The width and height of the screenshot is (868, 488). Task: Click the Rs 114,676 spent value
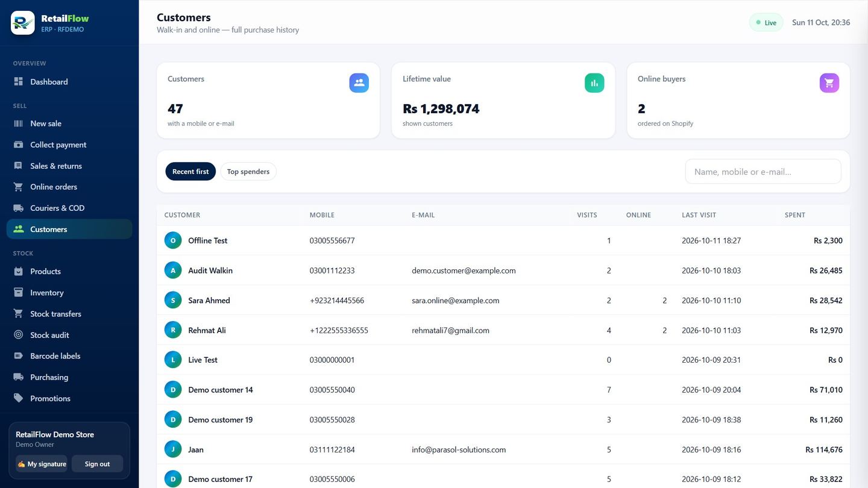[x=824, y=449]
